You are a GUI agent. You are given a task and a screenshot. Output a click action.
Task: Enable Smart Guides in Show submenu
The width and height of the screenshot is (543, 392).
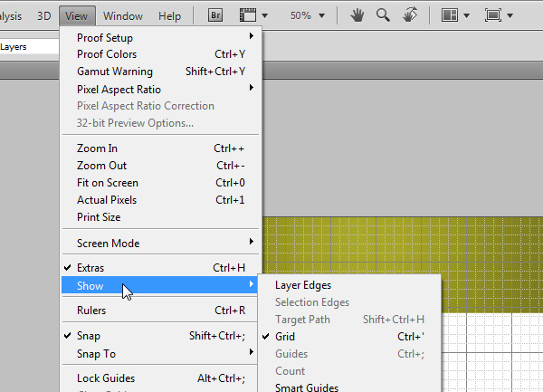[x=349, y=387]
